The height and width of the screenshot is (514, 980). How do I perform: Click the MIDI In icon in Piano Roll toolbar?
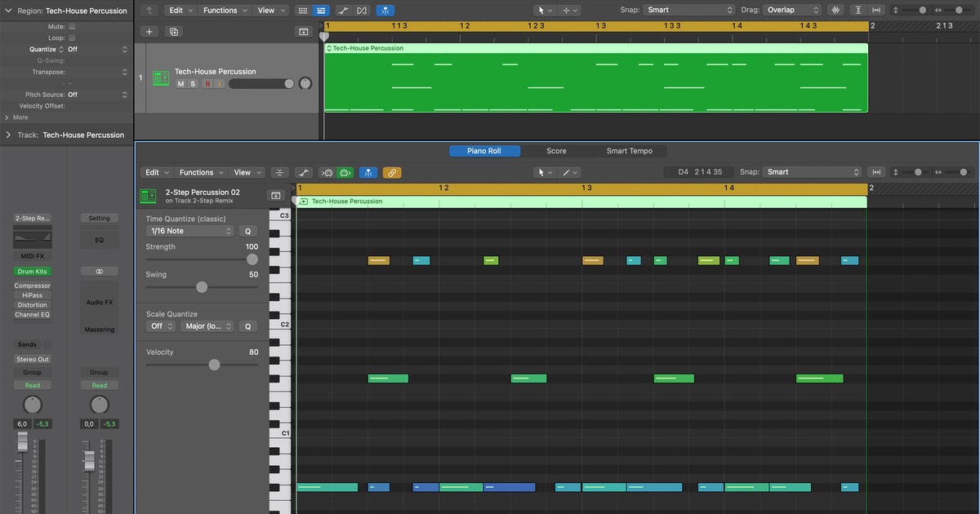pyautogui.click(x=328, y=172)
